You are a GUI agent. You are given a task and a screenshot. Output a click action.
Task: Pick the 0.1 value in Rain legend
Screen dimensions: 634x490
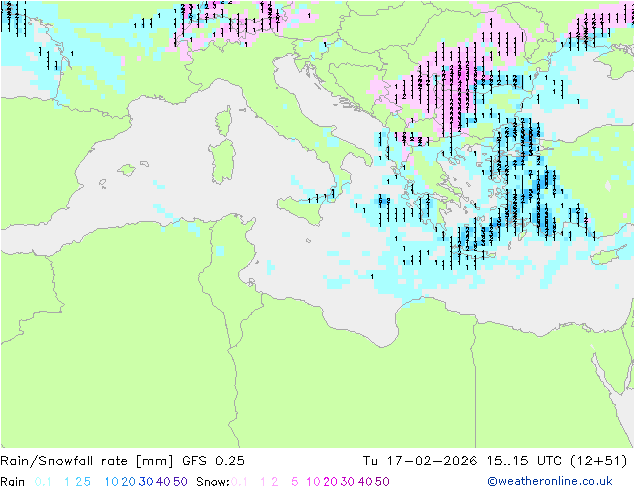(x=43, y=482)
